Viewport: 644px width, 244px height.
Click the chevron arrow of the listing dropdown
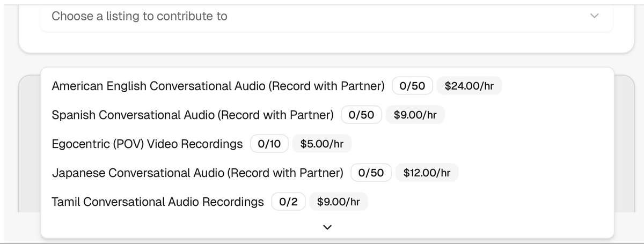(x=594, y=16)
